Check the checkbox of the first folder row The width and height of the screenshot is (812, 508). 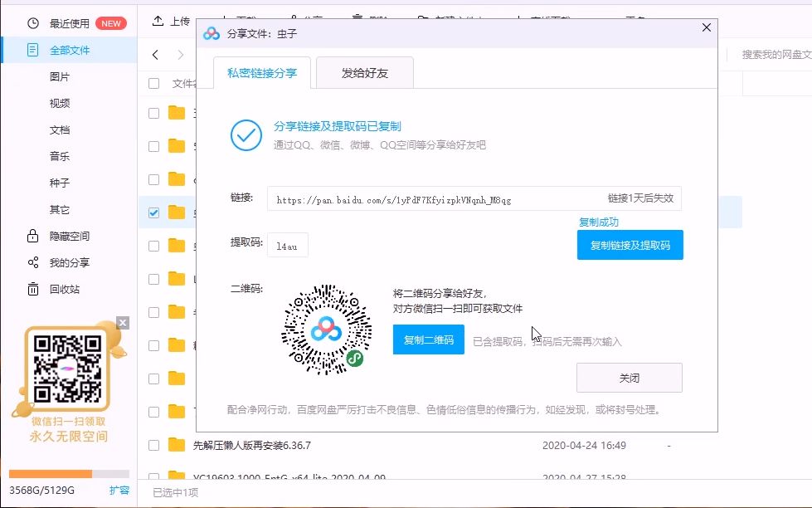click(153, 112)
